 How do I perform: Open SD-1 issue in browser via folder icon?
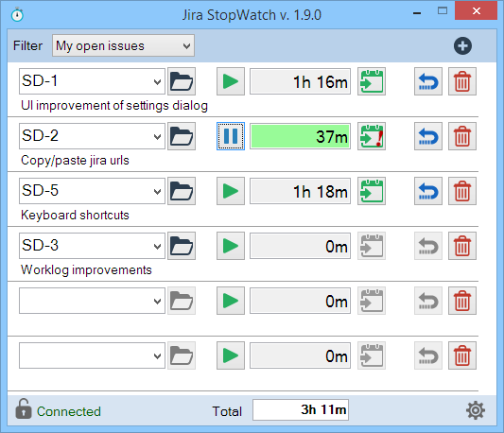tap(182, 81)
